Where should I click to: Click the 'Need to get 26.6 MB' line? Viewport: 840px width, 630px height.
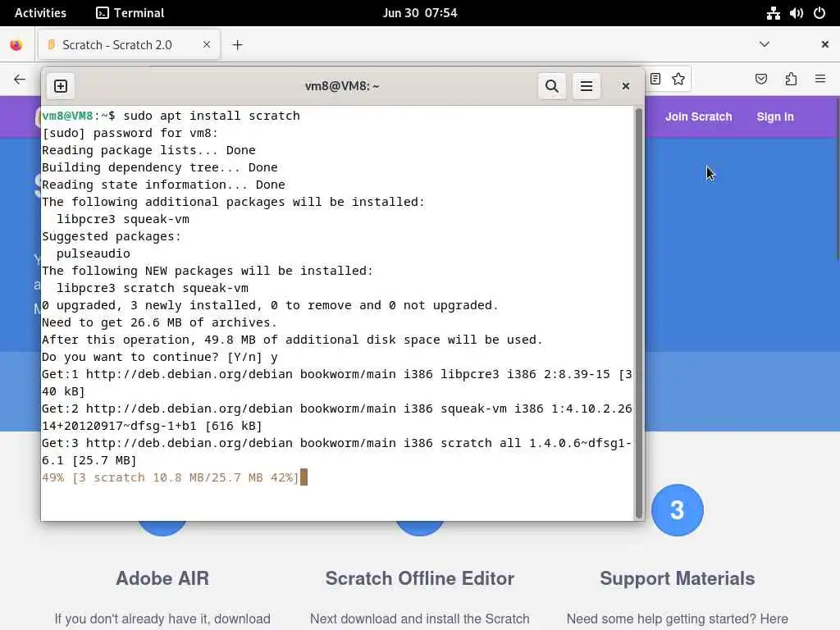(159, 322)
